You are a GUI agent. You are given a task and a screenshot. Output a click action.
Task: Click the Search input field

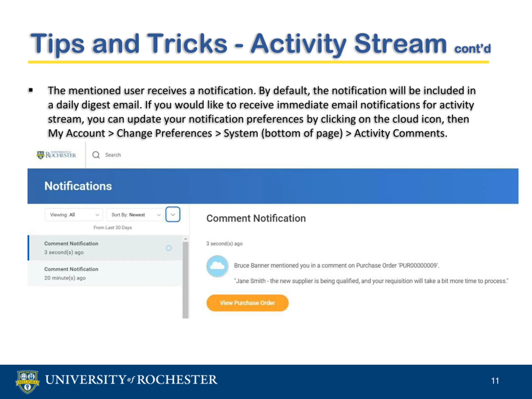point(113,155)
